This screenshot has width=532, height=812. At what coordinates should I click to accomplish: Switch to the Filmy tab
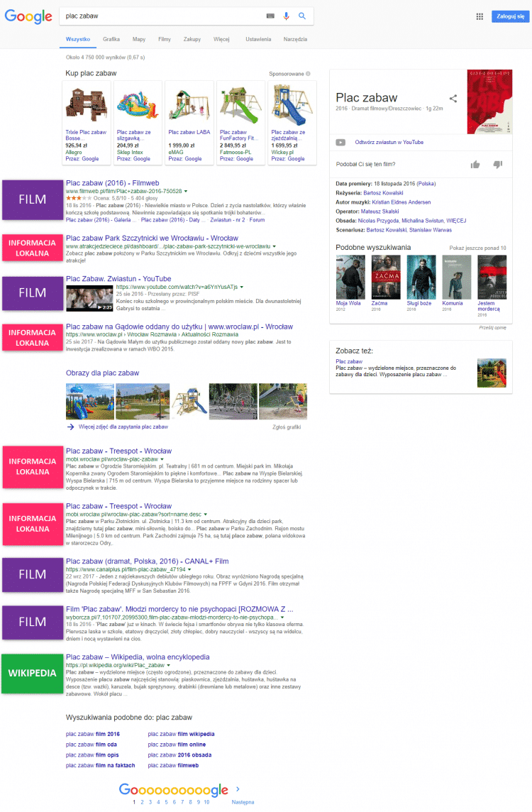point(165,39)
